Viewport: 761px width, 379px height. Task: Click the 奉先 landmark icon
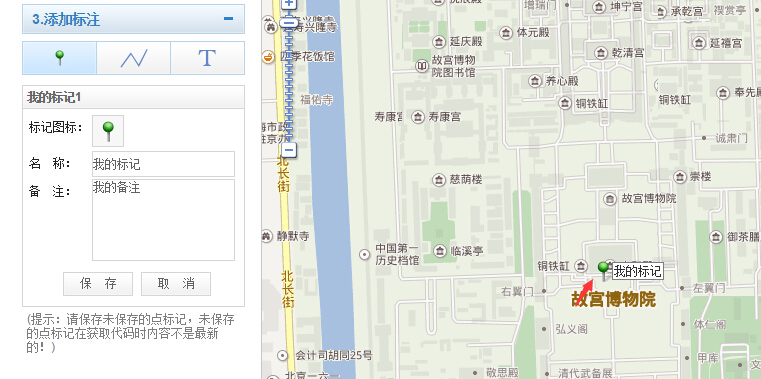(723, 92)
